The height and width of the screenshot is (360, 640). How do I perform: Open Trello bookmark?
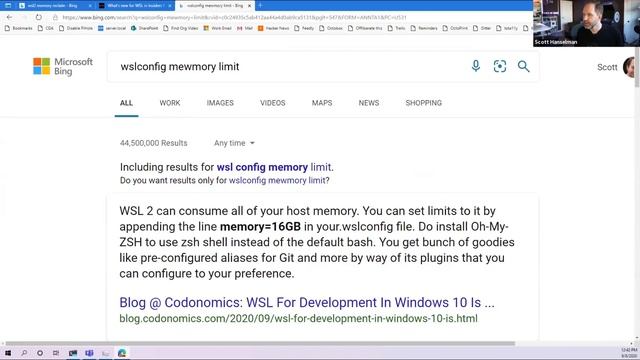point(396,28)
